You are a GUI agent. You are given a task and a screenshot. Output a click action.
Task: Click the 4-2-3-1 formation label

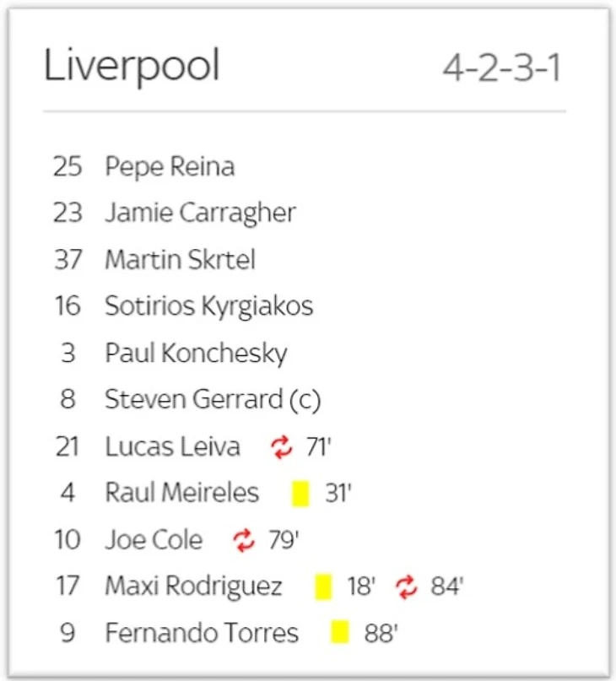pos(501,69)
